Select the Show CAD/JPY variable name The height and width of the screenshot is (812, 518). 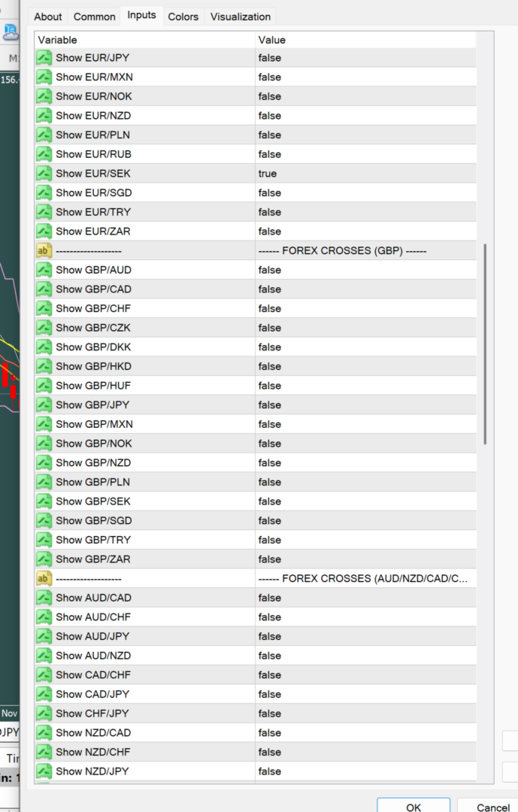pos(92,694)
